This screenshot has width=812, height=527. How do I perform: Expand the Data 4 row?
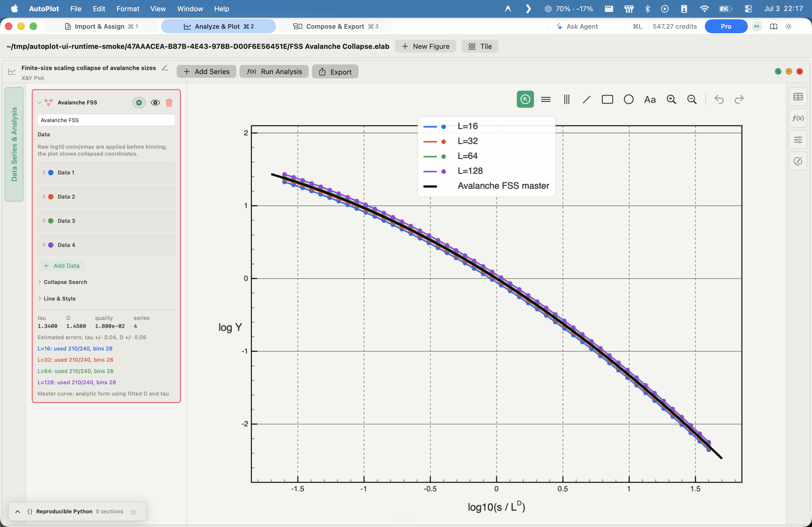coord(44,245)
